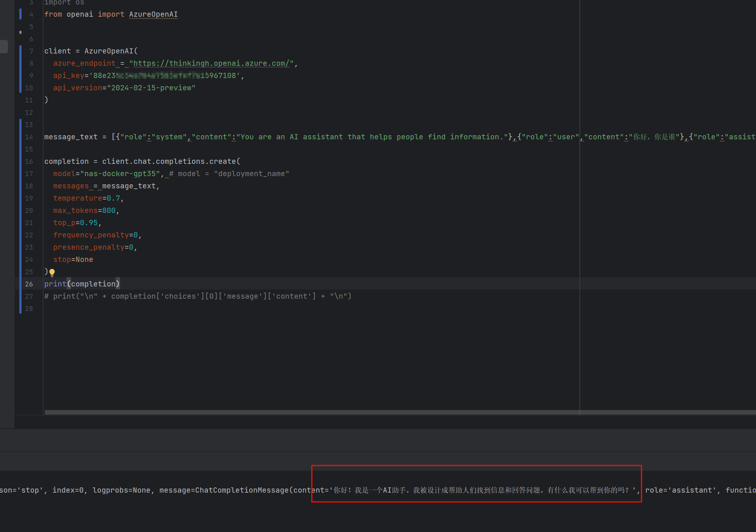Click the max_tokens value 800
This screenshot has height=532, width=756.
pyautogui.click(x=109, y=211)
